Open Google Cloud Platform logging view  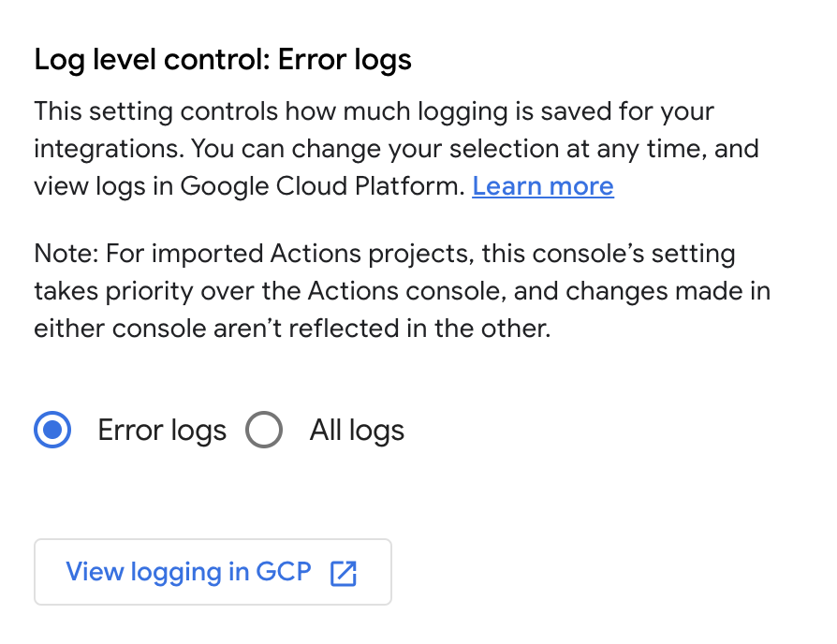tap(213, 572)
